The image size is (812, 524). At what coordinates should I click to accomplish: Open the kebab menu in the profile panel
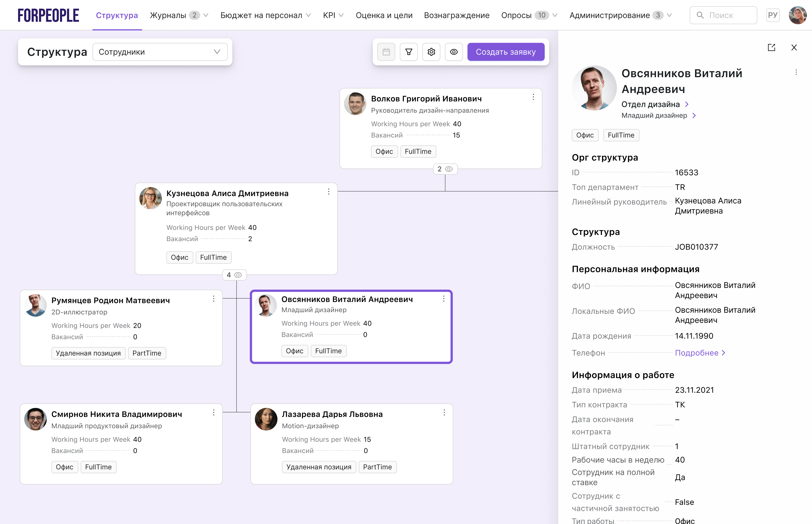(796, 72)
